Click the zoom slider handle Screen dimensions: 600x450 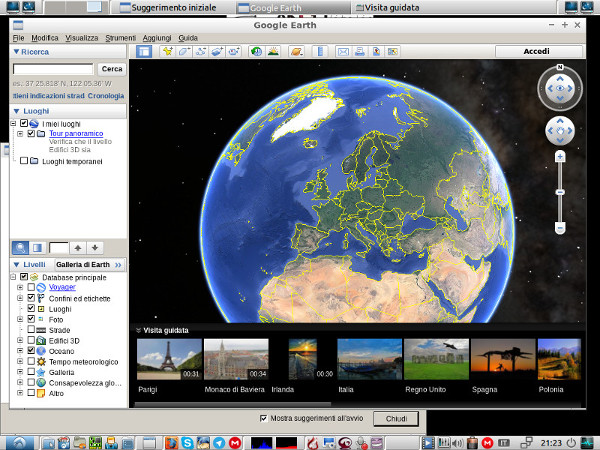point(560,192)
